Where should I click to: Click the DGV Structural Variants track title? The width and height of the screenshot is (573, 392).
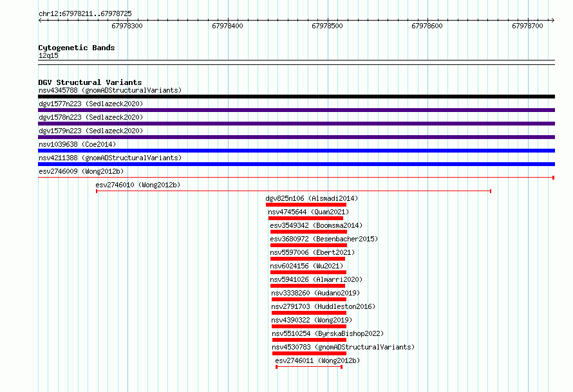90,82
